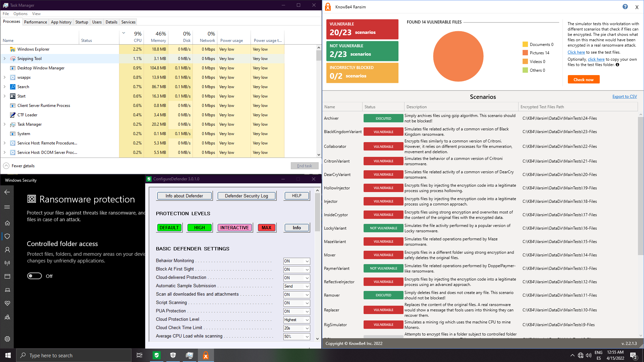Click the back arrow in Windows Security

click(x=7, y=192)
